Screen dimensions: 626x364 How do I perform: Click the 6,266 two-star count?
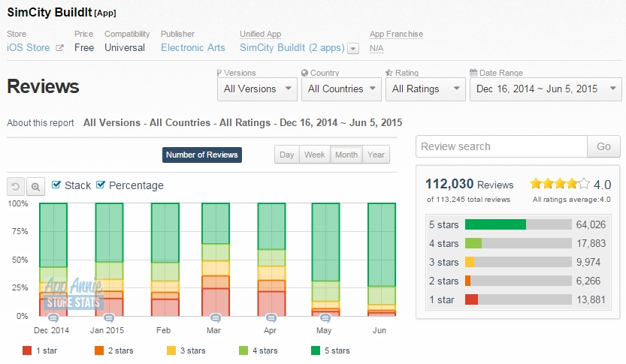click(588, 281)
